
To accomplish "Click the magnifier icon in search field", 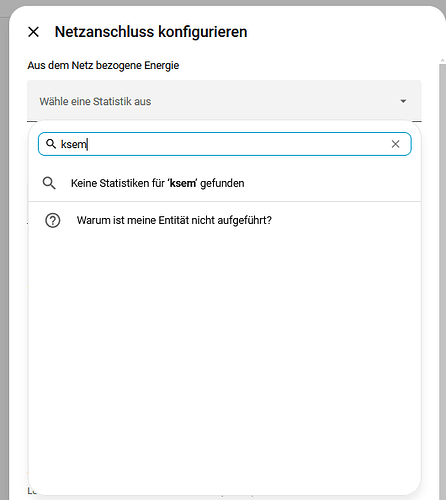I will tap(51, 144).
